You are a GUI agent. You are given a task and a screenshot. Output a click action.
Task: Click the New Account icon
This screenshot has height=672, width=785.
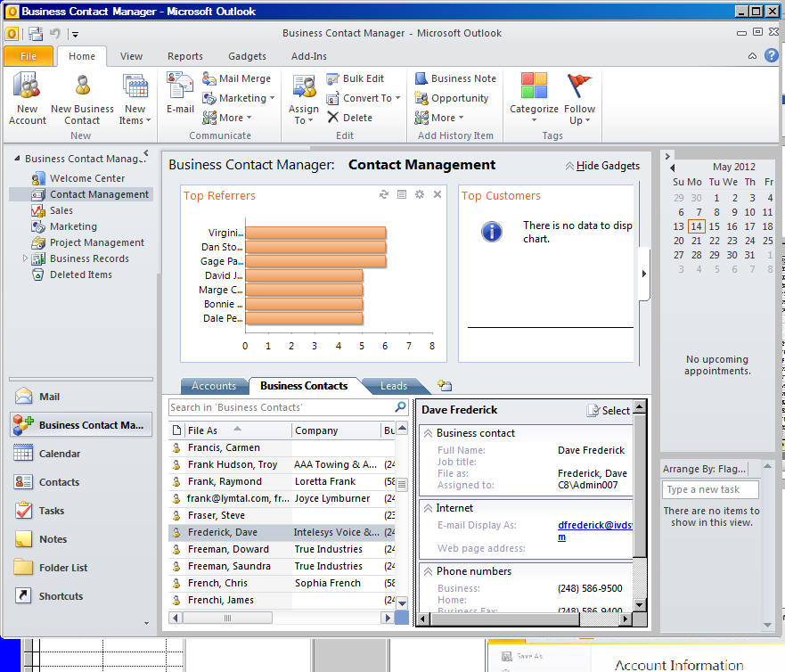pyautogui.click(x=27, y=99)
